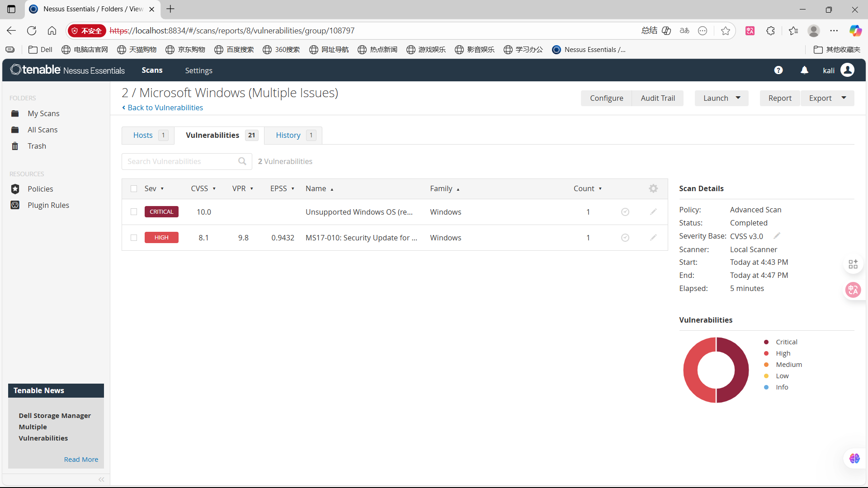
Task: Click the Critical legend color dot
Action: click(766, 342)
